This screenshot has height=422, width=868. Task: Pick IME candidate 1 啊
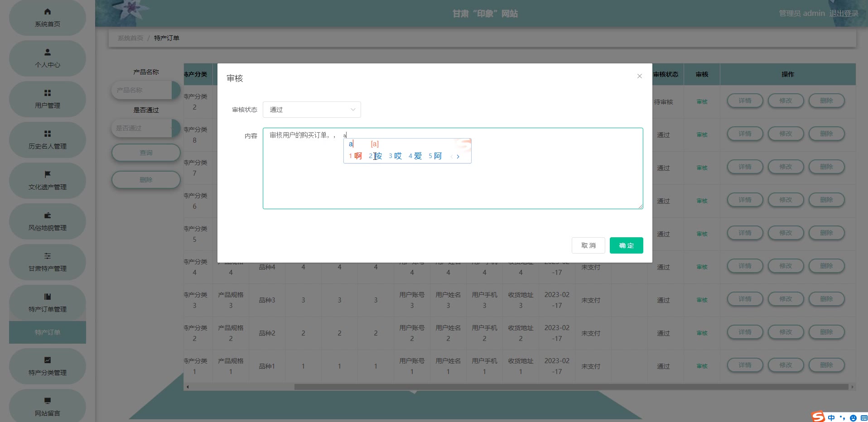[356, 156]
